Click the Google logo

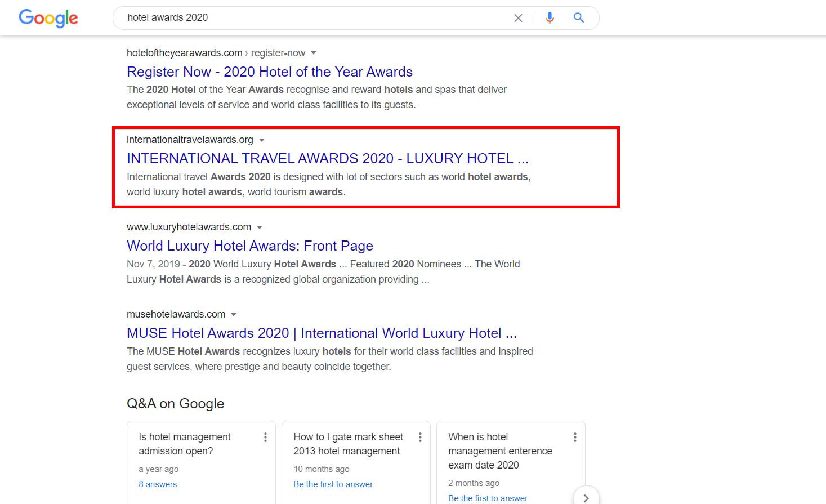(x=48, y=18)
